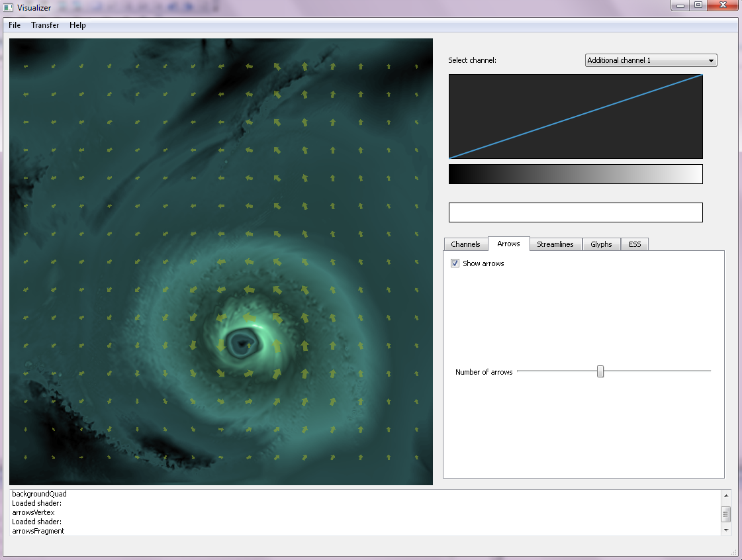Click the 'Number of arrows' label
This screenshot has width=742, height=560.
(x=484, y=372)
